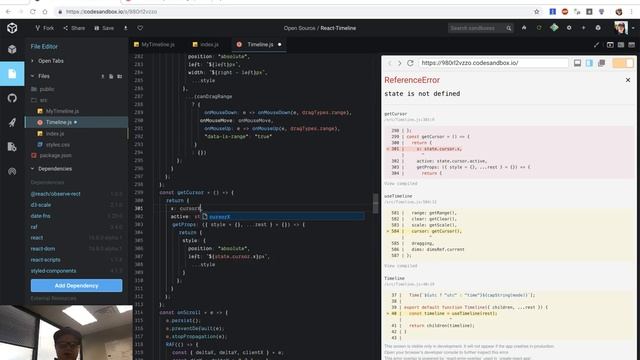The image size is (640, 360).
Task: Click the preview URL address field
Action: pyautogui.click(x=493, y=63)
